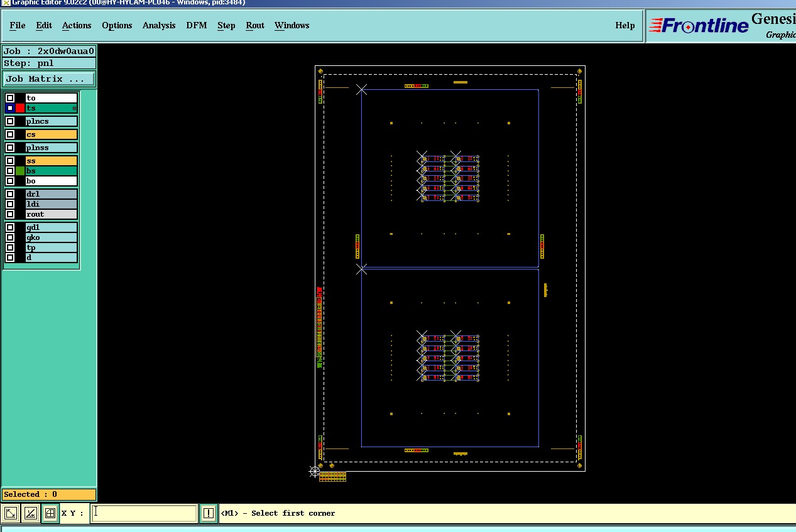Open the Edit menu
This screenshot has height=532, width=796.
44,25
